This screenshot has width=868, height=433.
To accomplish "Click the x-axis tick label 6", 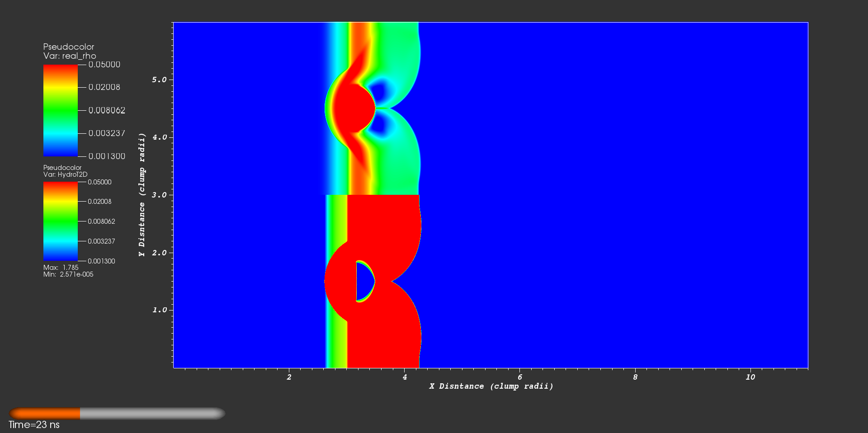I will click(x=520, y=377).
